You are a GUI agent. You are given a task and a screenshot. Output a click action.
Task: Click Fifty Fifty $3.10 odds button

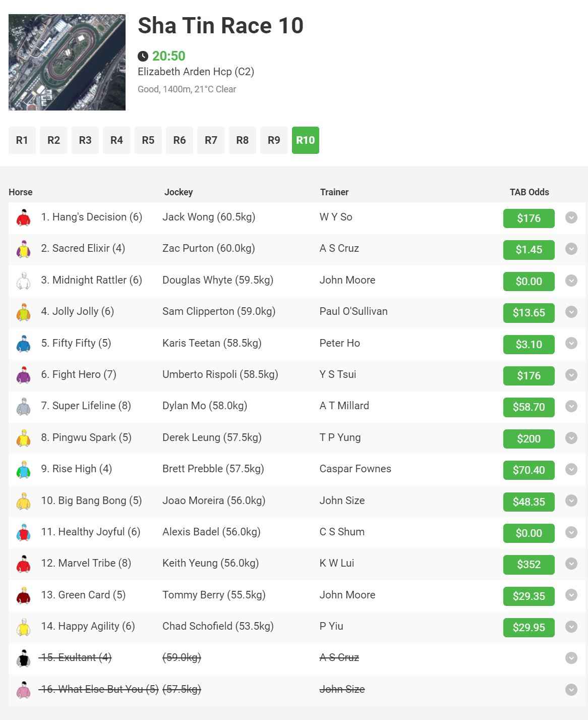pyautogui.click(x=528, y=344)
